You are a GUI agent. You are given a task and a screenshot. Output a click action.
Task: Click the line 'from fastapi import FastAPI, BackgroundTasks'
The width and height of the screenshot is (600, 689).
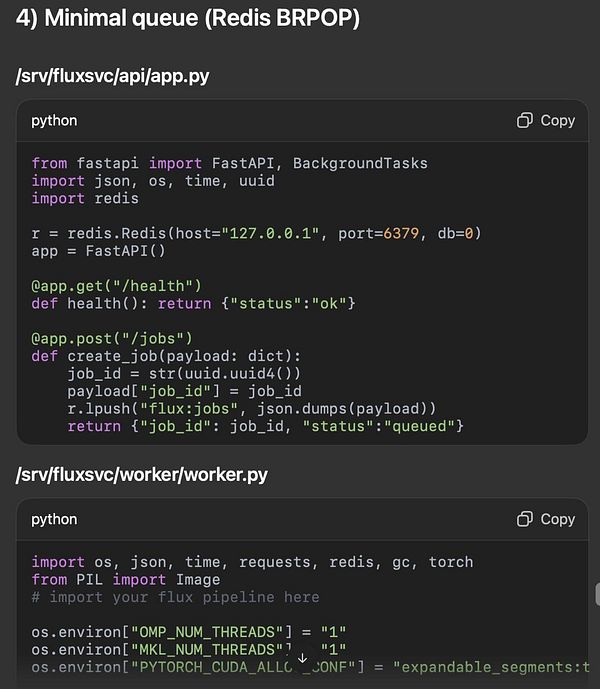coord(229,163)
